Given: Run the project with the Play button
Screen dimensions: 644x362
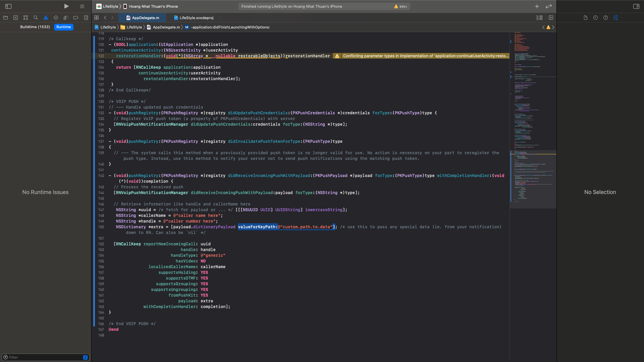Looking at the screenshot, I should pyautogui.click(x=66, y=6).
